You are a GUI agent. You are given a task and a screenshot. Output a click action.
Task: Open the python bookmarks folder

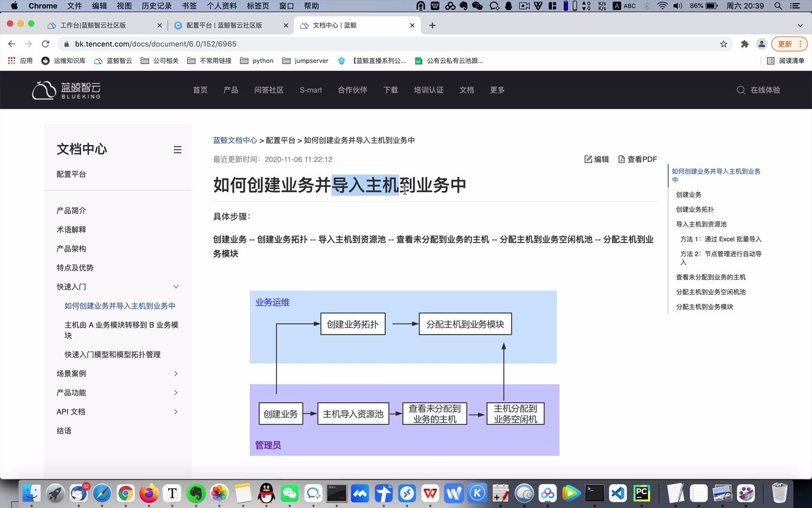[x=257, y=61]
